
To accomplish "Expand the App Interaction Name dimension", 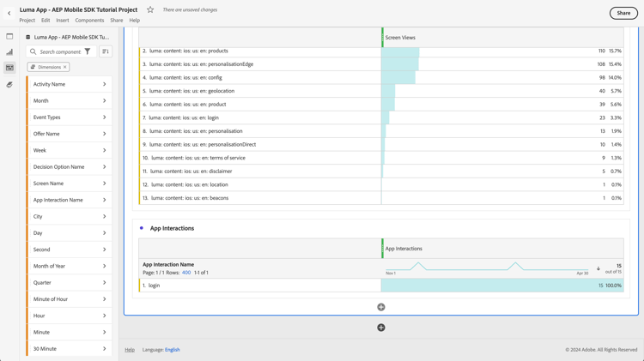I will 70,200.
